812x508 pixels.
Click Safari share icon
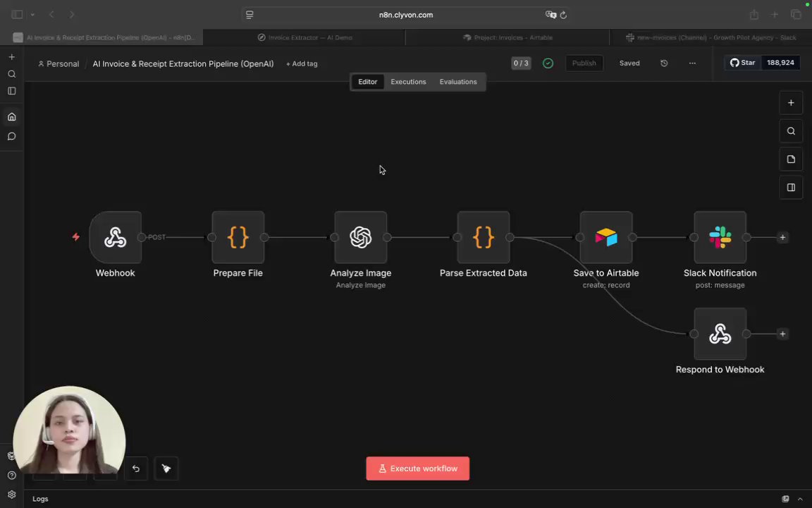pos(754,15)
